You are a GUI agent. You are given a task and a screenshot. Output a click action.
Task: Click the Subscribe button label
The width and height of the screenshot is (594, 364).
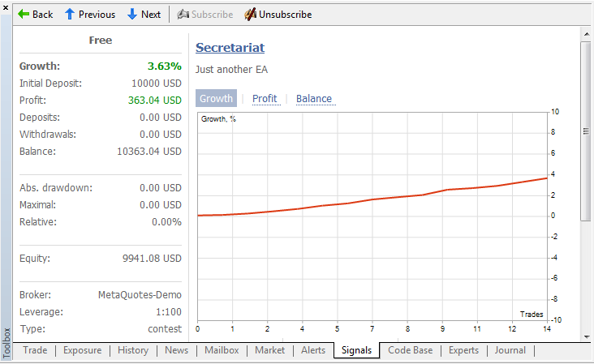click(212, 15)
